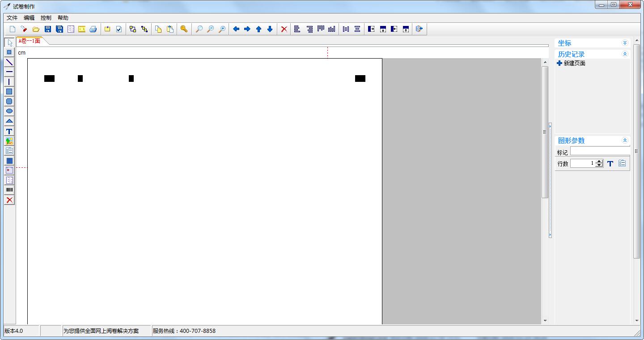Click the align left toolbar icon
Viewport: 644px width, 340px height.
tap(297, 29)
